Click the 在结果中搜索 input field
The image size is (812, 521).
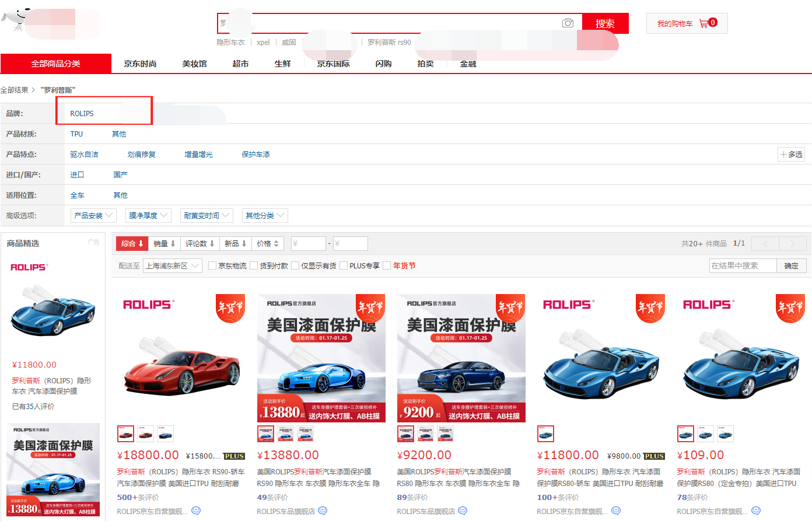(x=743, y=266)
